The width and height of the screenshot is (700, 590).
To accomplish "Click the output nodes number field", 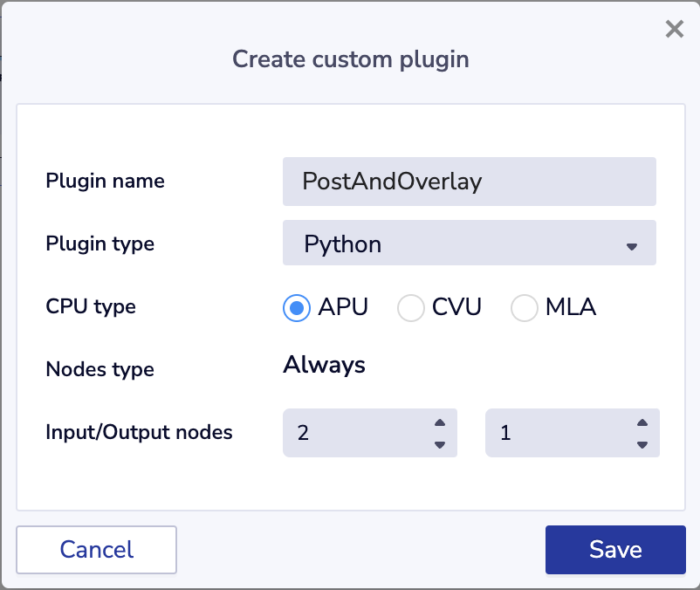I will 560,433.
